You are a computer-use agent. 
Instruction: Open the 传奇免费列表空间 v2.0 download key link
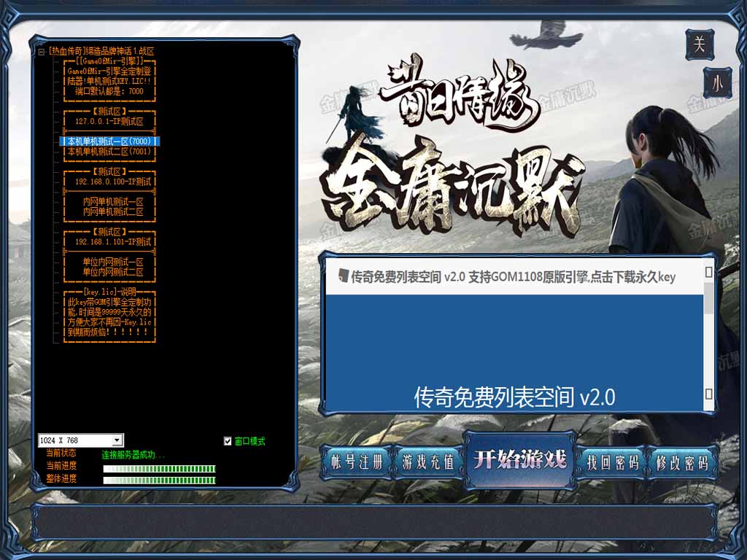click(513, 277)
